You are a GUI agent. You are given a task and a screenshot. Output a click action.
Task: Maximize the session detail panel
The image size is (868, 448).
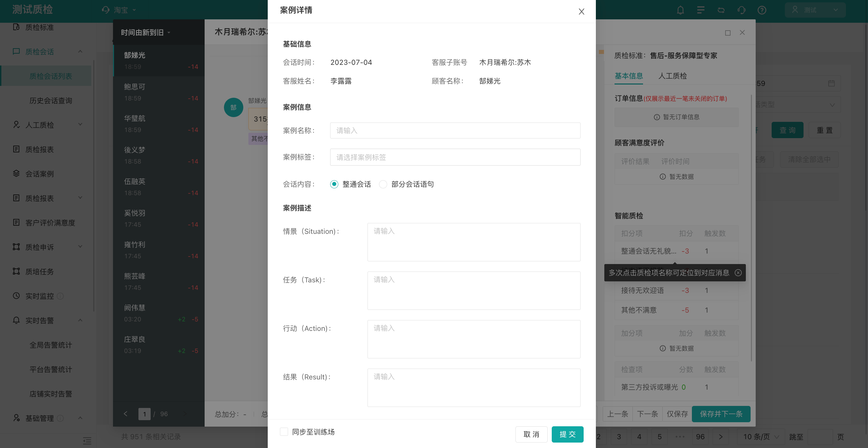coord(728,33)
